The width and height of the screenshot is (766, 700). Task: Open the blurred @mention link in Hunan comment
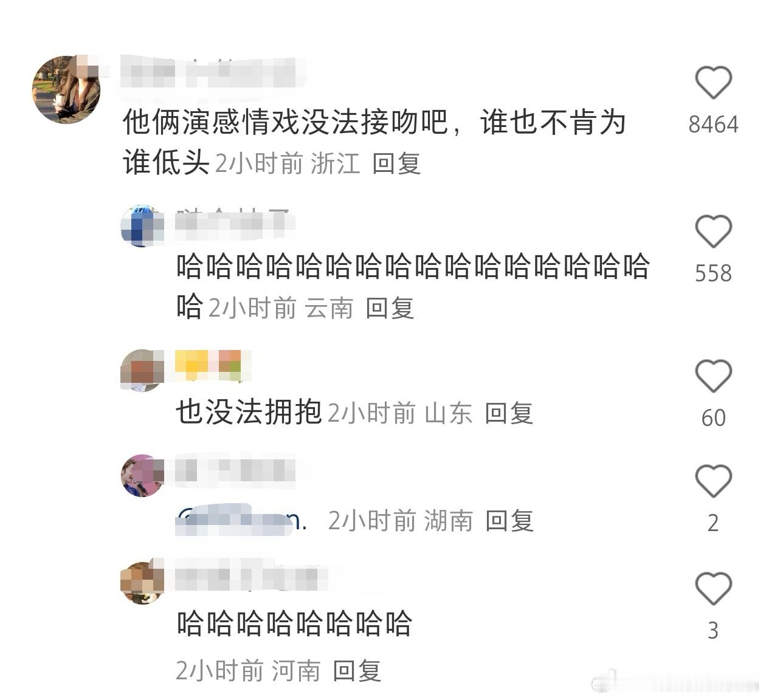click(x=241, y=521)
